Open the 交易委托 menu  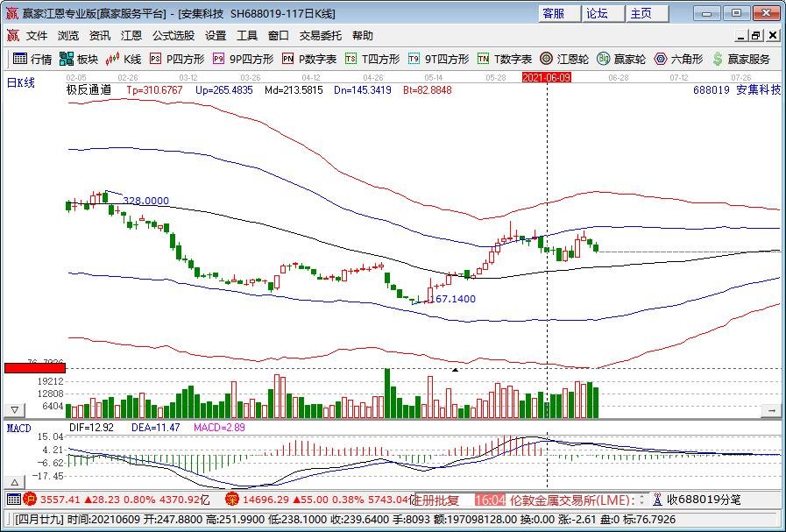tap(321, 36)
